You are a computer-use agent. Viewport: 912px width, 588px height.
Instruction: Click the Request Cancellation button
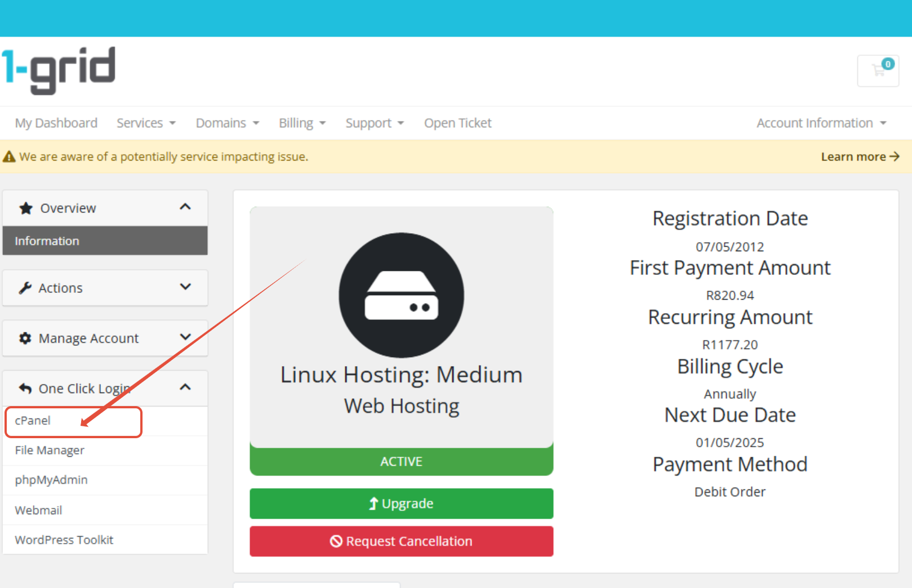(402, 541)
